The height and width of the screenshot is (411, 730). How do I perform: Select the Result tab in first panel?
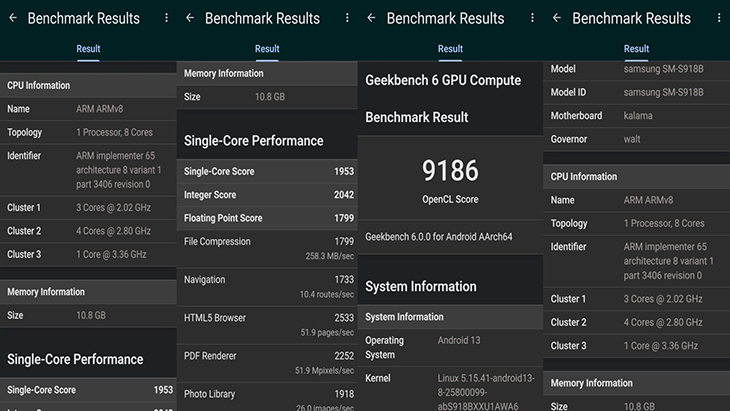pyautogui.click(x=88, y=49)
